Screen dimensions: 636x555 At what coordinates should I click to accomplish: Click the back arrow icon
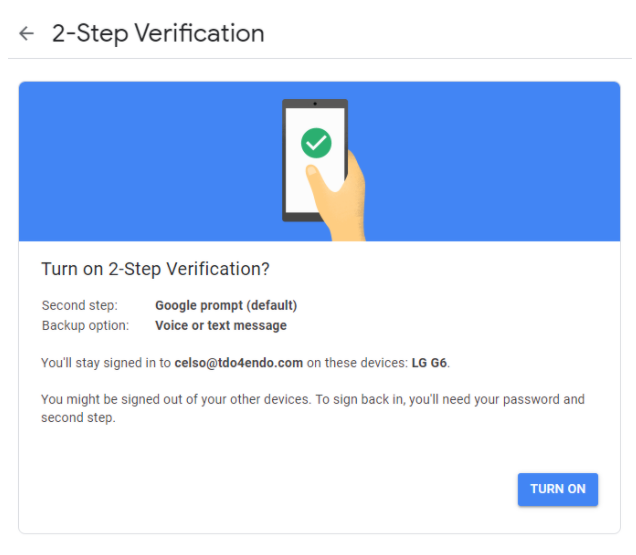click(x=26, y=34)
